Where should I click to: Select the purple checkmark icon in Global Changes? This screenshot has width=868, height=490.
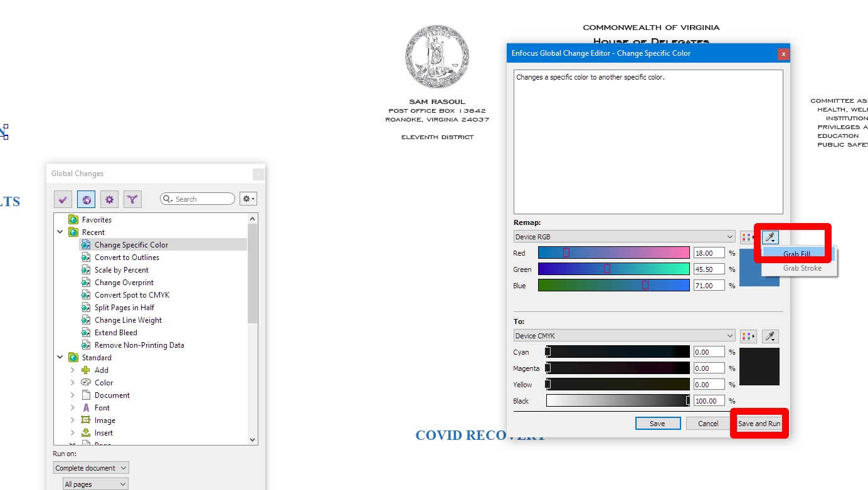tap(63, 199)
